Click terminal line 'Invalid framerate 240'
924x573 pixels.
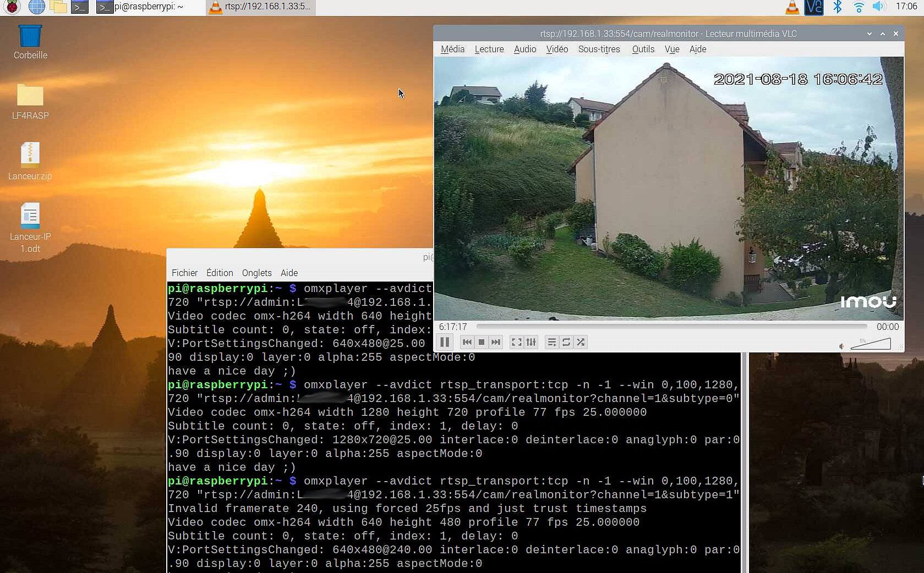click(x=407, y=509)
